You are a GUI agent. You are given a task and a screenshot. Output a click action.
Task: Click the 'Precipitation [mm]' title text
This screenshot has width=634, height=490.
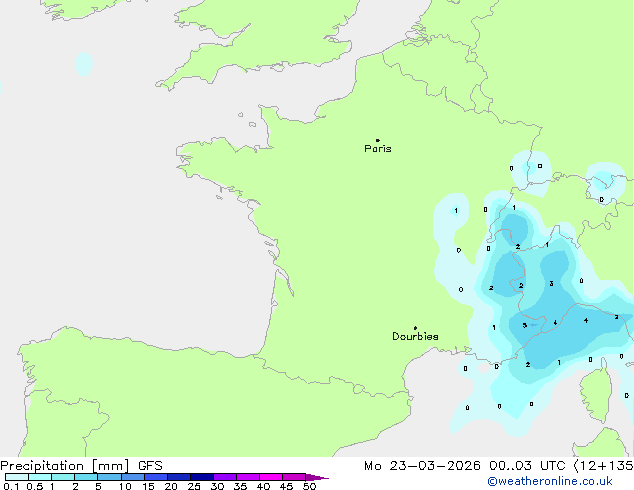pyautogui.click(x=65, y=466)
